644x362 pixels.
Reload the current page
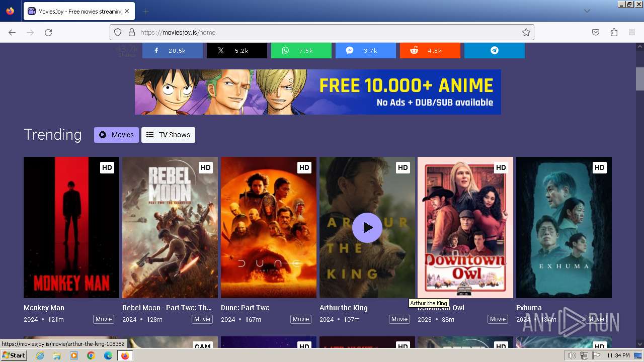tap(48, 32)
